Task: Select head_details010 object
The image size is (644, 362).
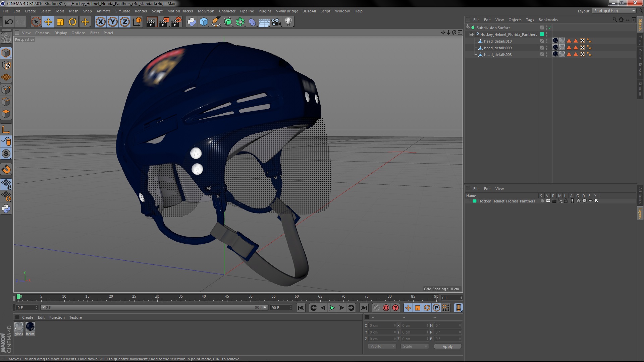Action: click(497, 41)
